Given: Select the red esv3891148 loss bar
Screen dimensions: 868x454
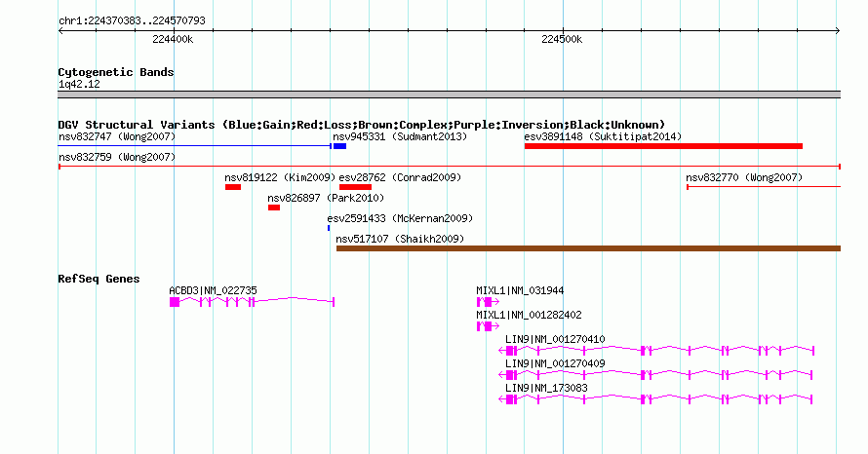Looking at the screenshot, I should pyautogui.click(x=663, y=146).
